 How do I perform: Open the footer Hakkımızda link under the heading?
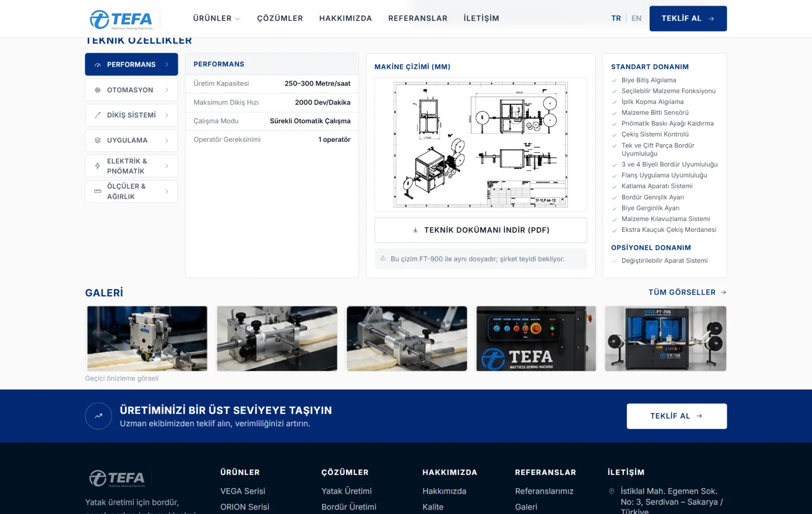point(445,491)
